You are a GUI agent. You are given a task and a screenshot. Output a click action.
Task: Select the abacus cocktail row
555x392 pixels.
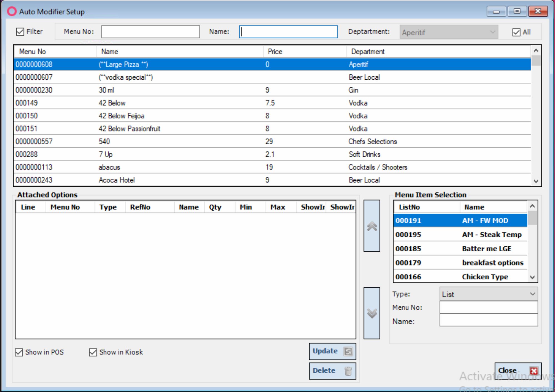[x=272, y=167]
